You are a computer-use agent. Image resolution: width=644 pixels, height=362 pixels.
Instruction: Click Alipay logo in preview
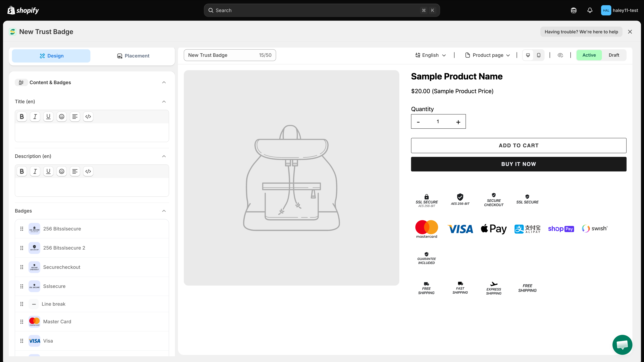click(x=527, y=229)
